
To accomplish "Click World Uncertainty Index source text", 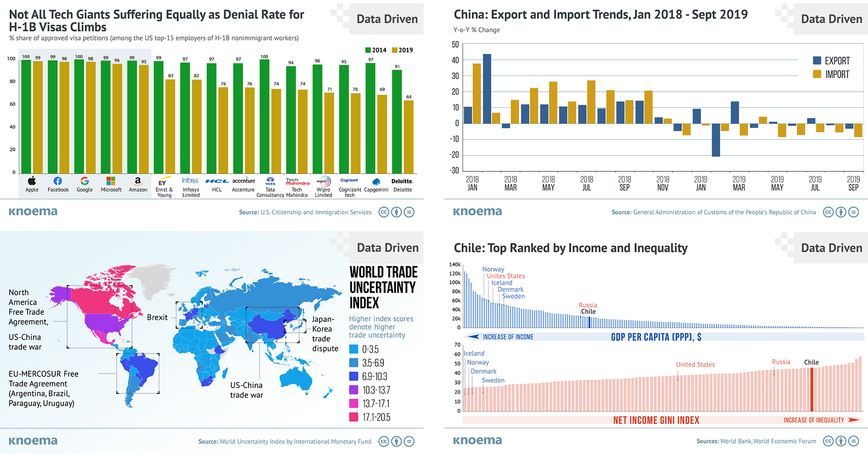I will (x=295, y=442).
